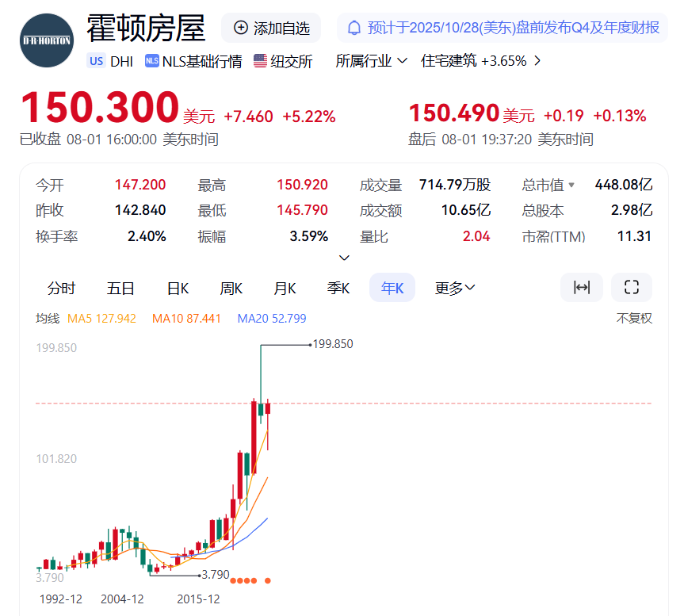Image resolution: width=684 pixels, height=616 pixels.
Task: Click the rightmost orange event dot
Action: click(268, 580)
